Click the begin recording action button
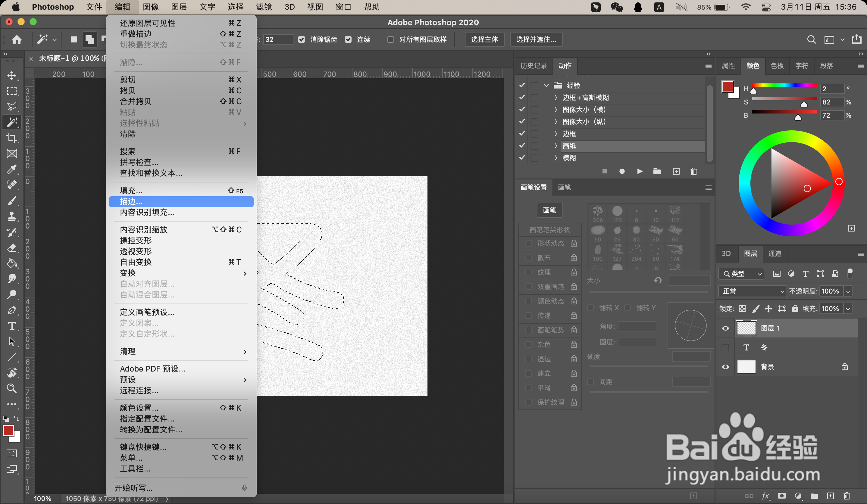 point(622,171)
